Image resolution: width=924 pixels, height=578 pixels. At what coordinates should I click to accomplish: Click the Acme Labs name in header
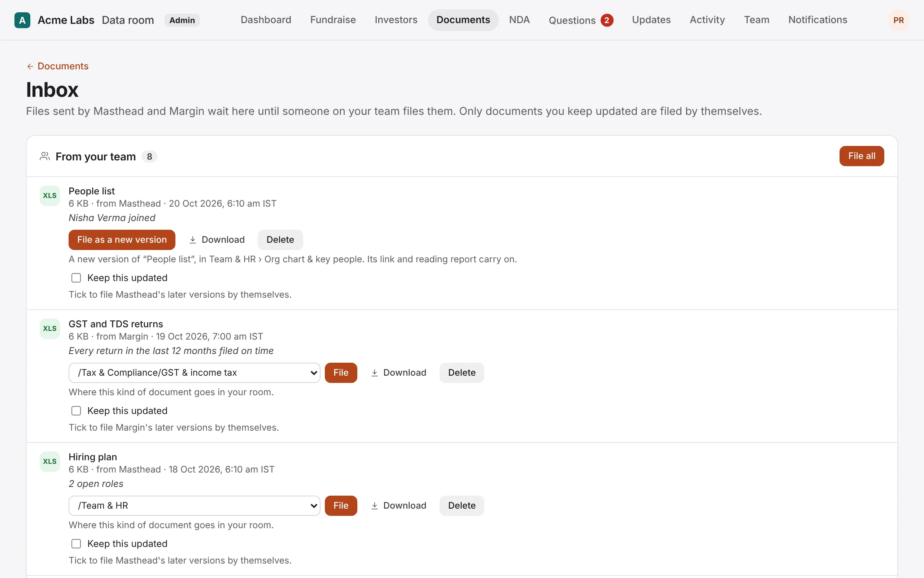66,20
